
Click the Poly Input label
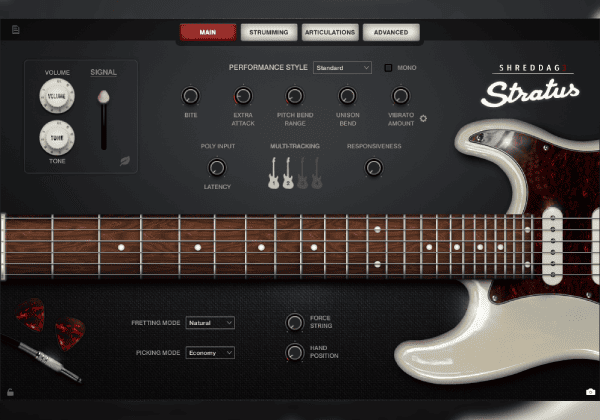click(x=218, y=146)
